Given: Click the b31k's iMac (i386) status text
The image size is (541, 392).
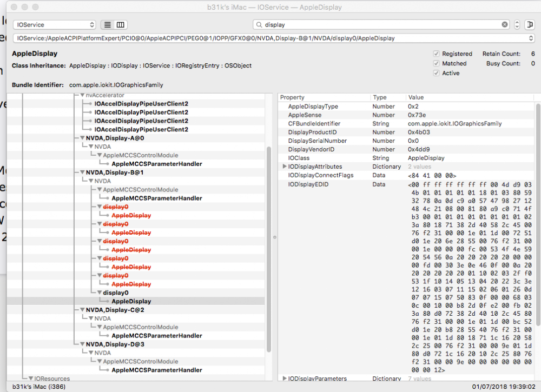Looking at the screenshot, I should pyautogui.click(x=39, y=387).
